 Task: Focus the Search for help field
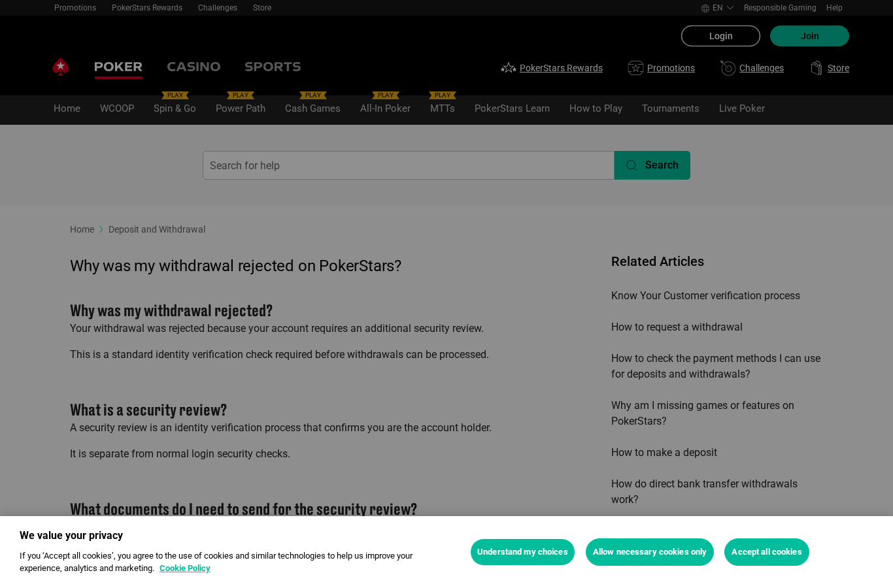tap(409, 165)
